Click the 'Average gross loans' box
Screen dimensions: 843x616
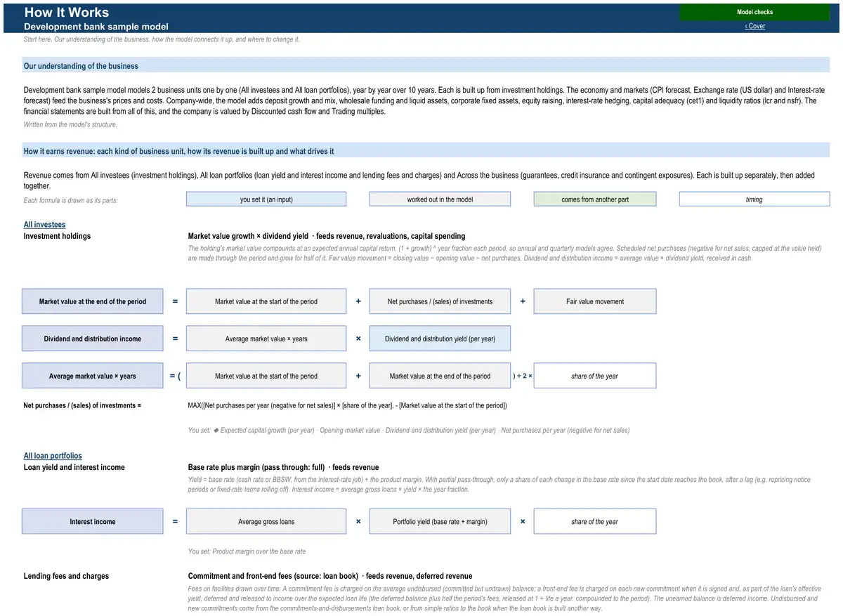click(x=266, y=521)
